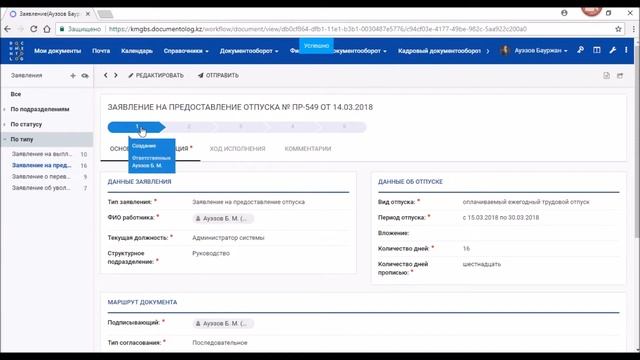Expand По статусу group
The width and height of the screenshot is (640, 360).
26,124
